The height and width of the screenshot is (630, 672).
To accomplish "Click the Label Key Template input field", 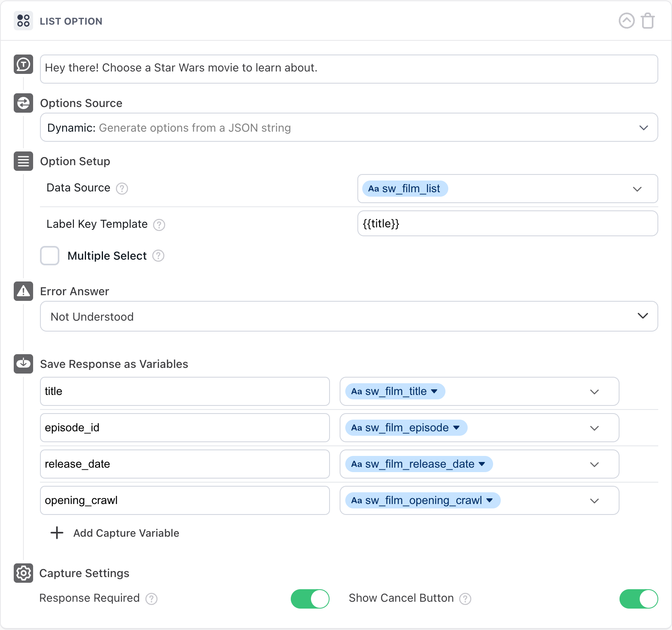I will [x=507, y=224].
